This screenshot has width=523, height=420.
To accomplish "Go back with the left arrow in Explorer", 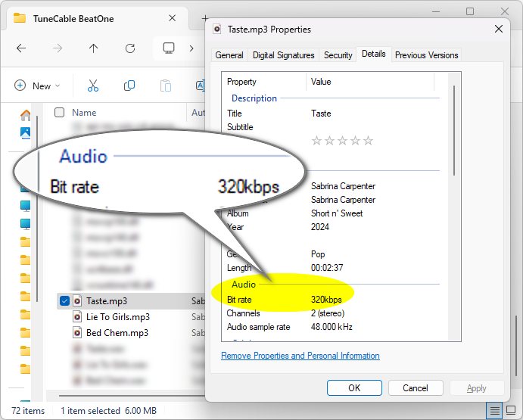I will click(x=21, y=48).
